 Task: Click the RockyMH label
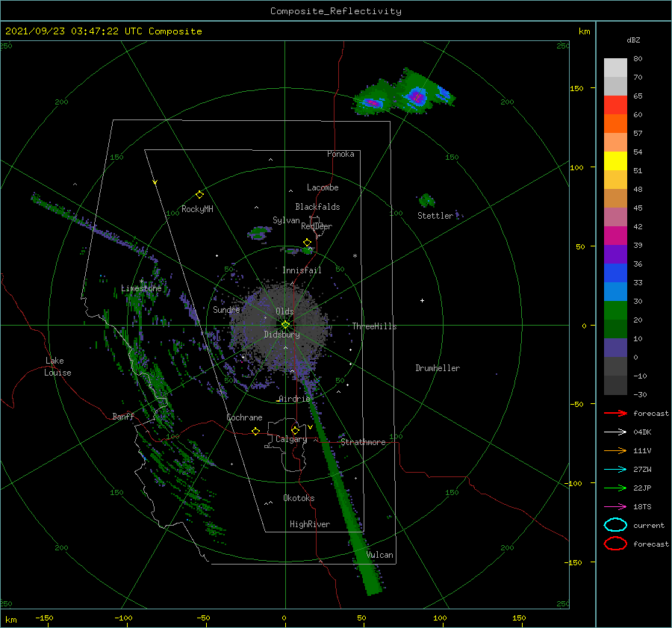click(197, 209)
